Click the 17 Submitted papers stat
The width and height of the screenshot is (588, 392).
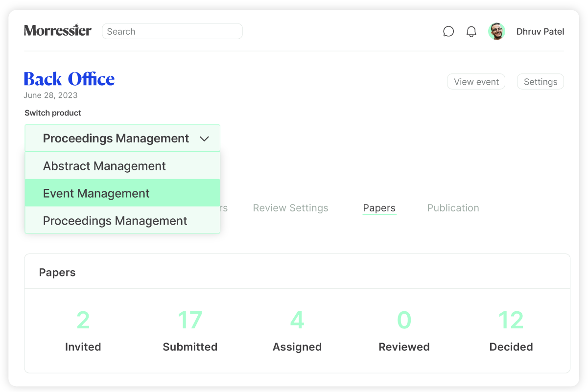point(190,330)
